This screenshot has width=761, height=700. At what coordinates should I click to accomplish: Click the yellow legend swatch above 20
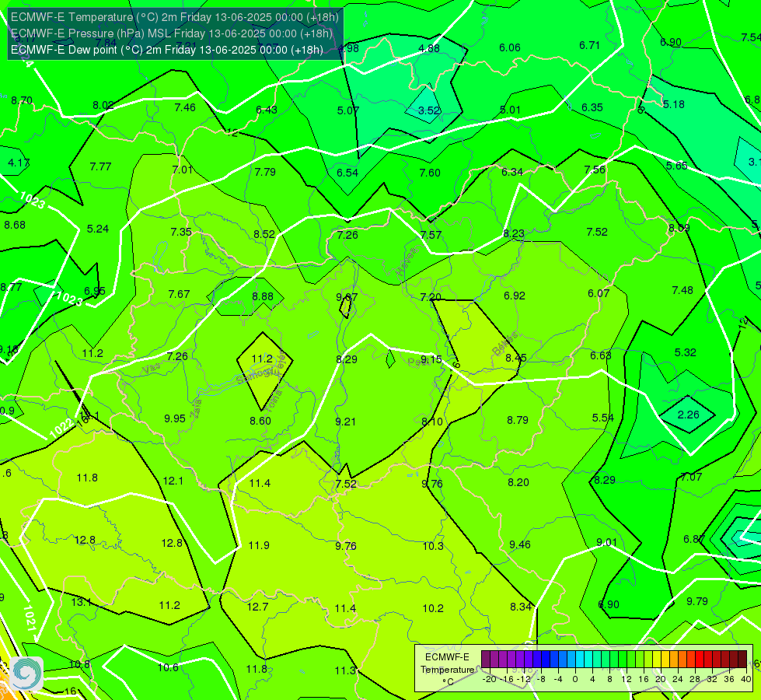click(657, 660)
